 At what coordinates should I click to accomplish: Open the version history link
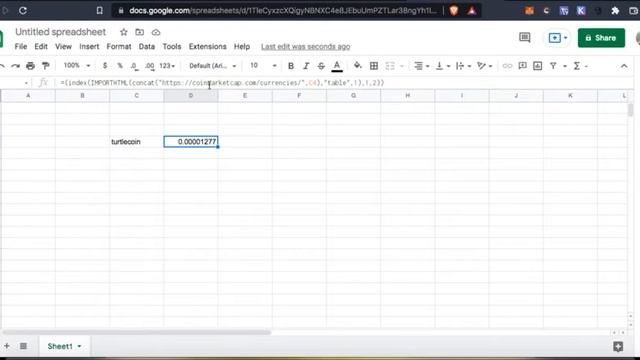point(305,47)
